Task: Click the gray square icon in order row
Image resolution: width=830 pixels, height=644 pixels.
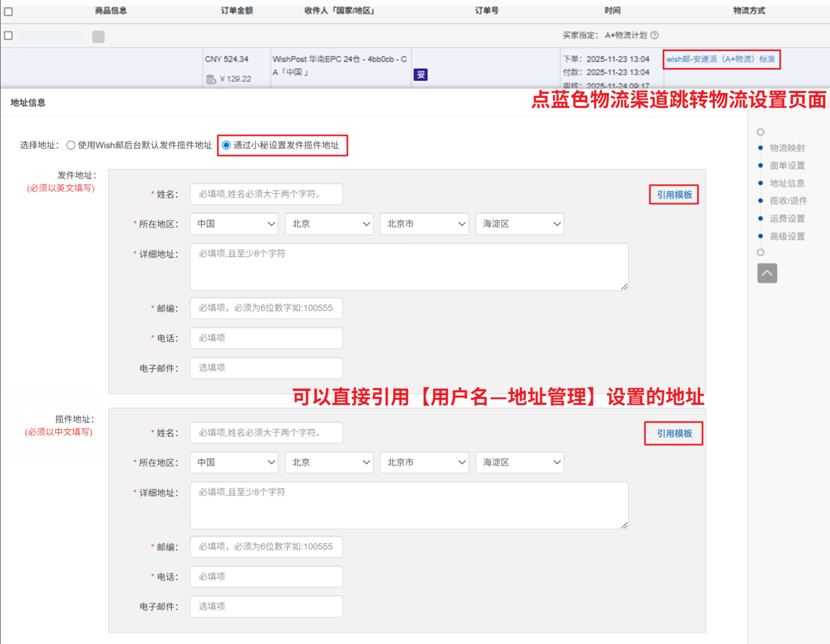Action: [x=98, y=36]
